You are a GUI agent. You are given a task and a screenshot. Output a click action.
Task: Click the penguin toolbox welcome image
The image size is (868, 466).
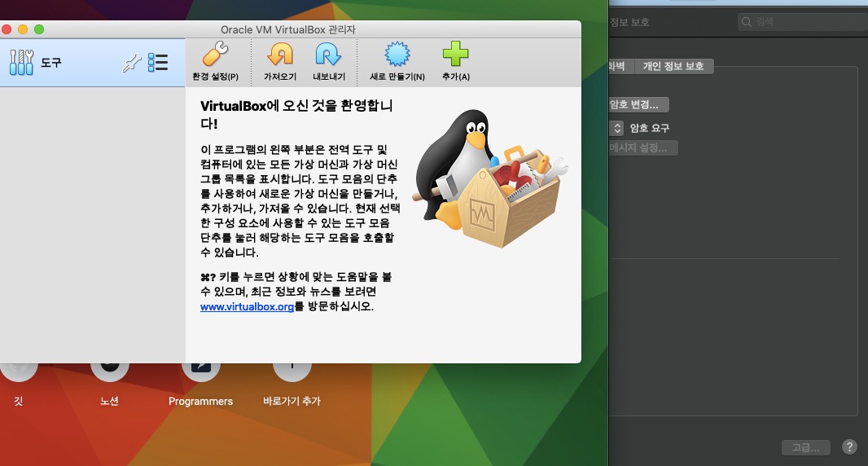point(490,178)
